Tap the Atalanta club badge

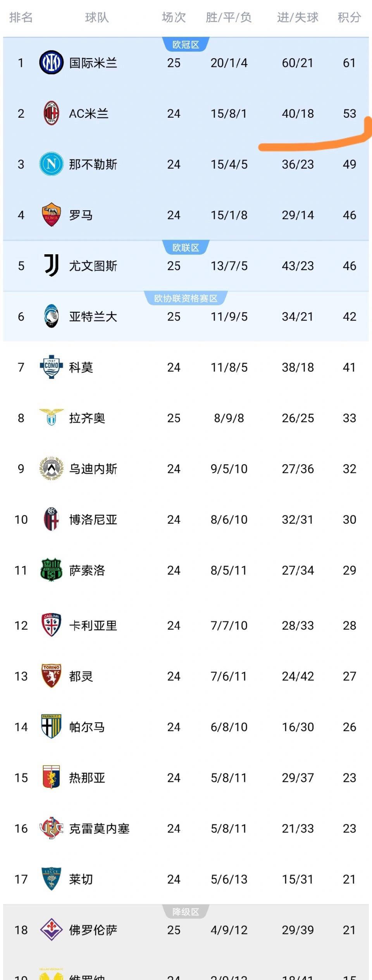pos(51,317)
